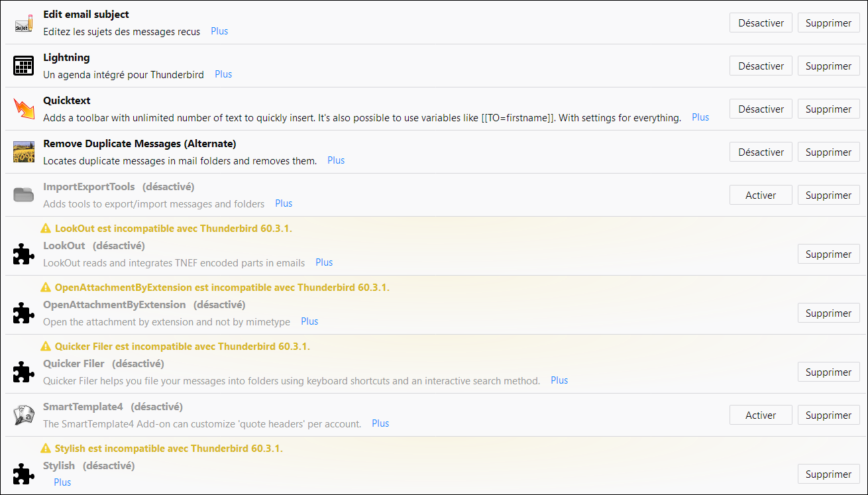Image resolution: width=868 pixels, height=495 pixels.
Task: Select the 'SmartTemplate4' add-on title
Action: [83, 407]
